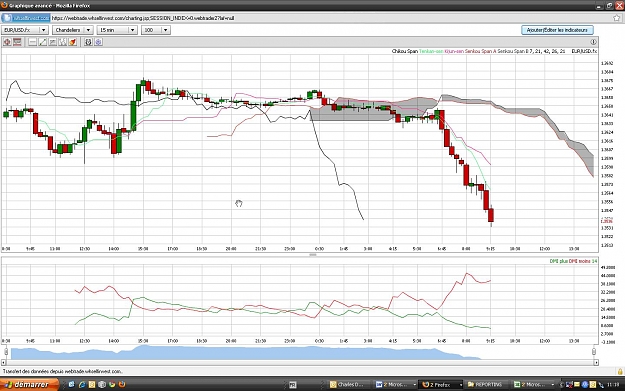Open the 2 Firefox taskbar group
Image resolution: width=625 pixels, height=391 pixels.
click(441, 384)
